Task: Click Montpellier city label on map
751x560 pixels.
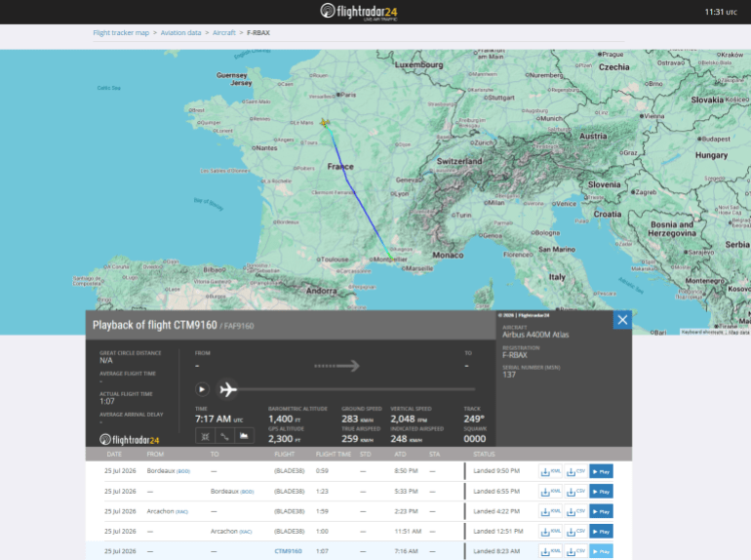Action: 388,260
